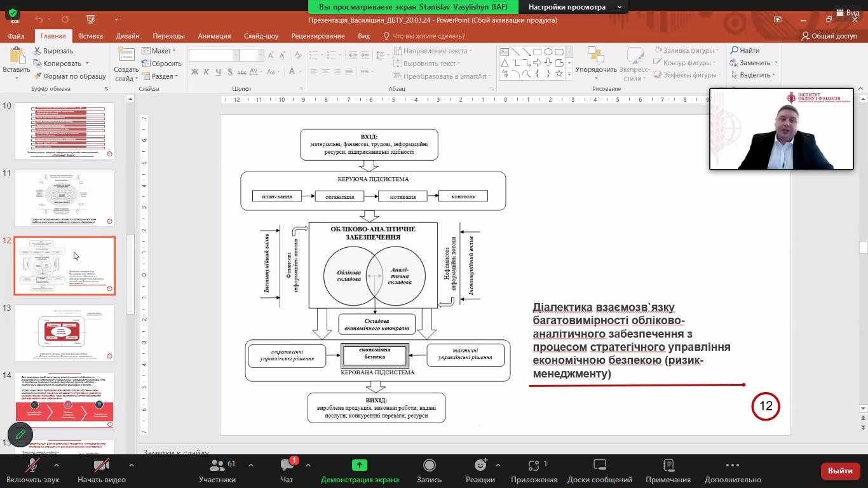Toggle center text alignment
Viewport: 868px width, 488px height.
click(325, 72)
